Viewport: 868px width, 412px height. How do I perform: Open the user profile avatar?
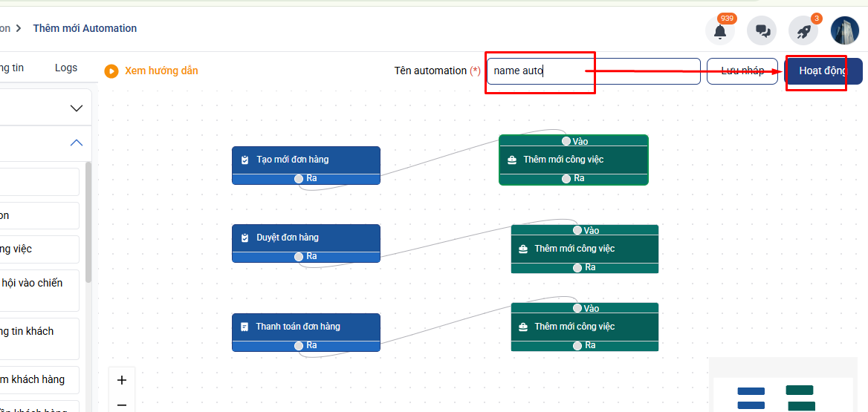coord(845,31)
